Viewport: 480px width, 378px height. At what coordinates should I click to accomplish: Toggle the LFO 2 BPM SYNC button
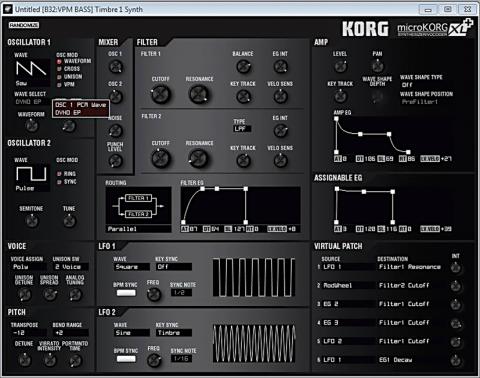[126, 359]
